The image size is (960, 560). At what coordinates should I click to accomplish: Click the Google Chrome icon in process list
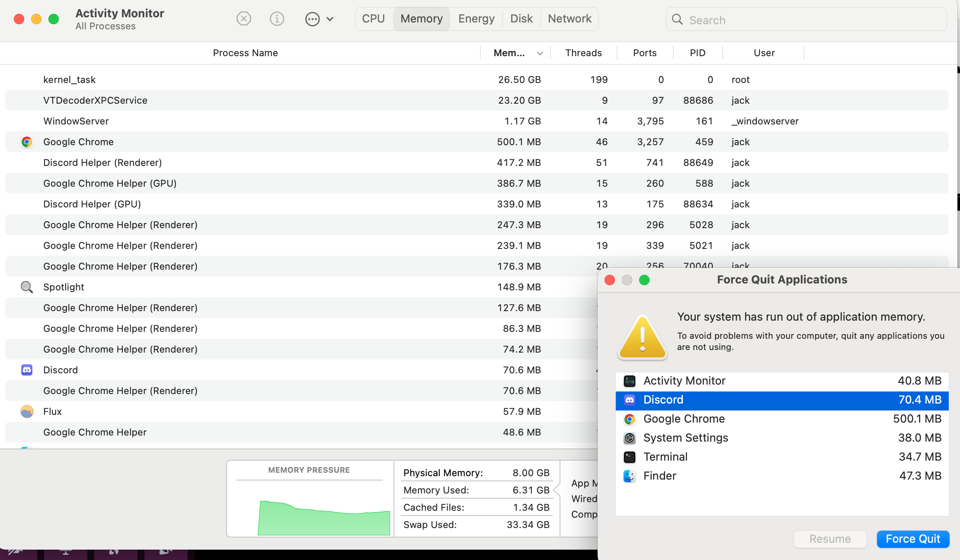(x=27, y=142)
